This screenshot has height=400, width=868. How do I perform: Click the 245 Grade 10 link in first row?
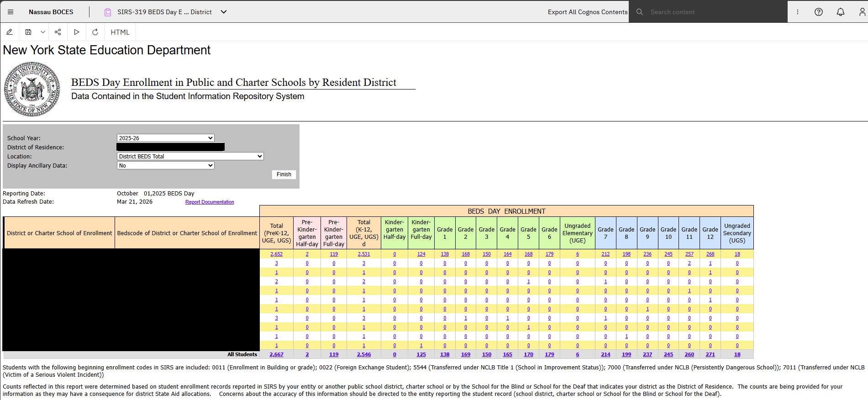tap(668, 254)
